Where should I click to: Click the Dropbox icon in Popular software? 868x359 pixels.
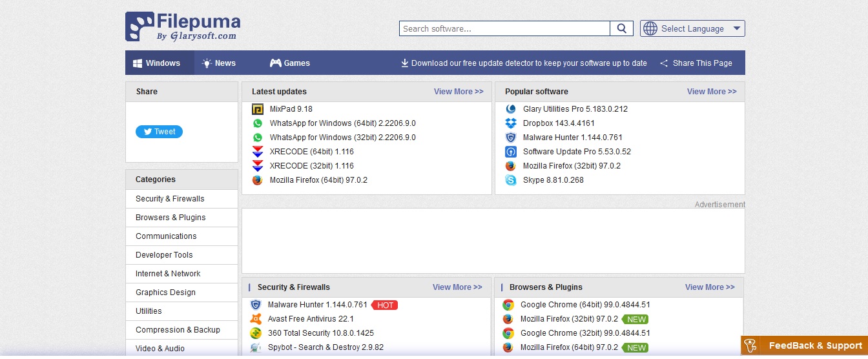511,123
